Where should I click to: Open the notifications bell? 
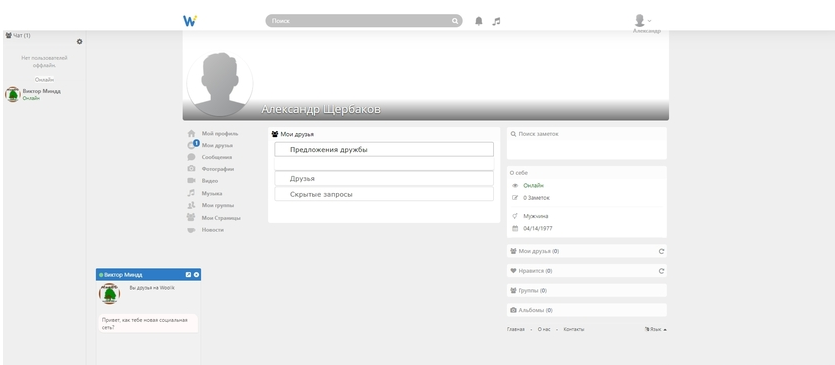tap(479, 21)
